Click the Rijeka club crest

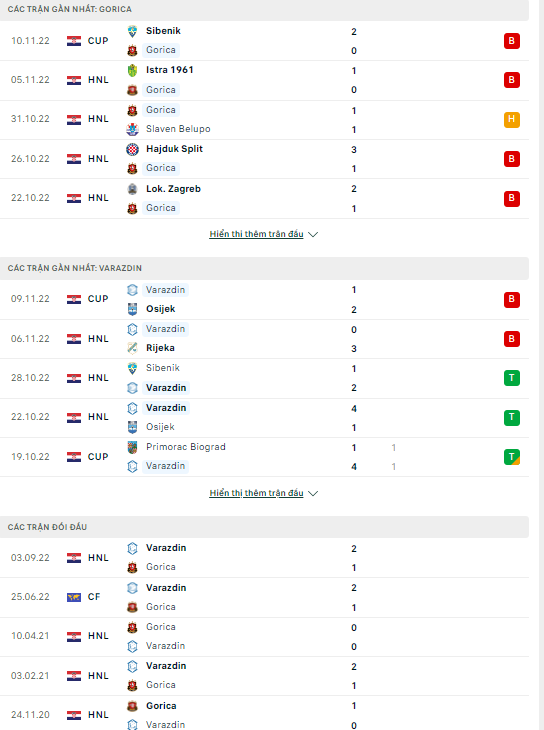point(132,348)
